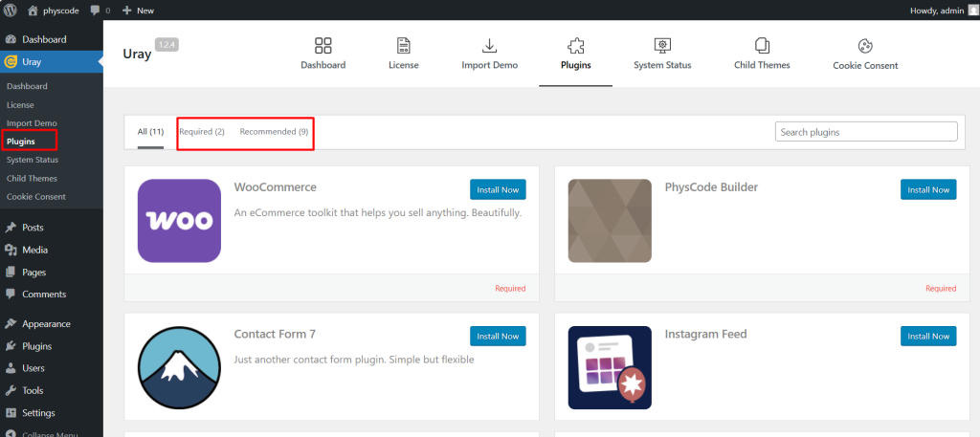
Task: Click the Required label under PhysCode Builder
Action: tap(941, 289)
